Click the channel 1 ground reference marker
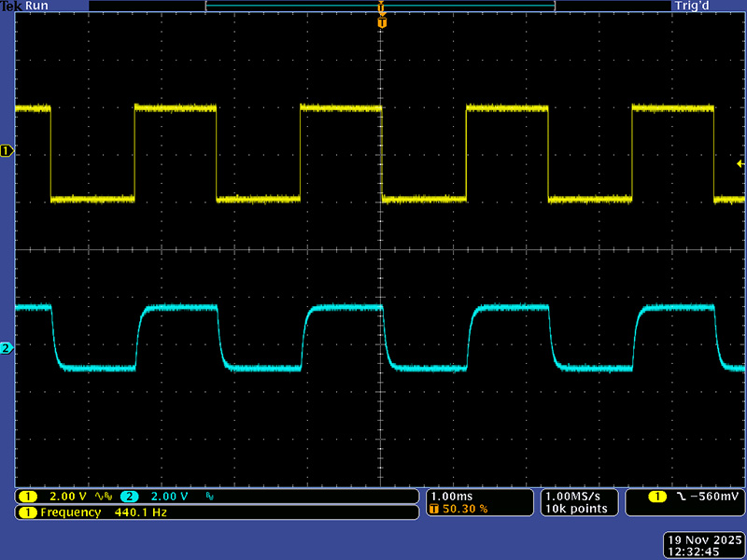The width and height of the screenshot is (747, 560). [7, 150]
